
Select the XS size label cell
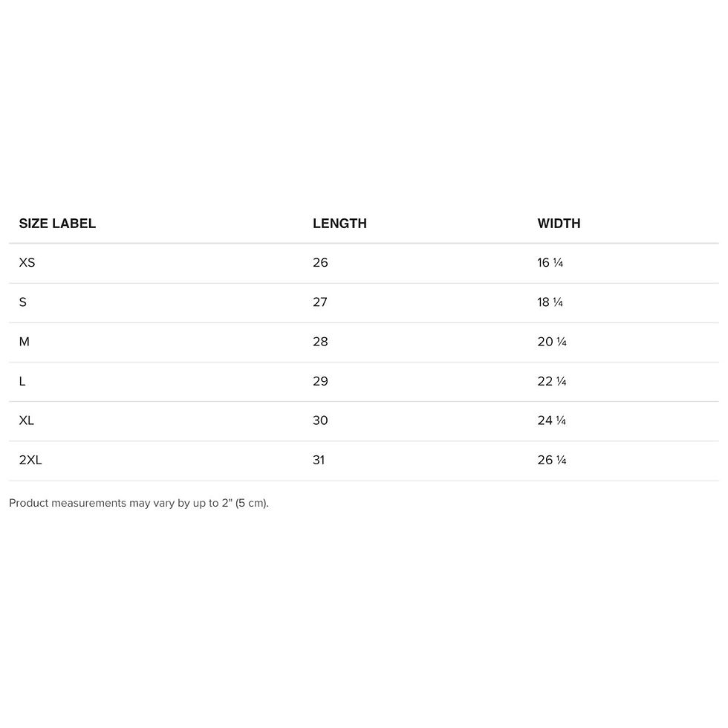tap(27, 263)
